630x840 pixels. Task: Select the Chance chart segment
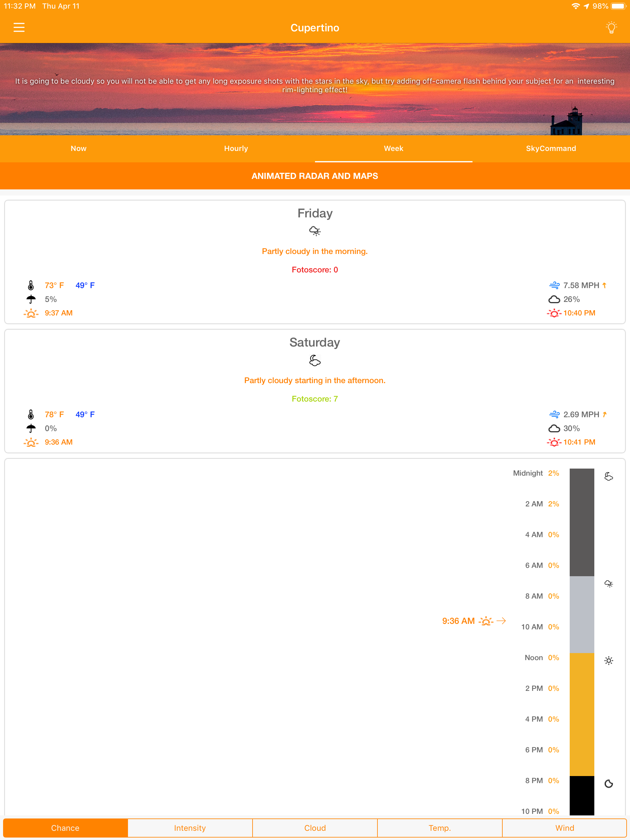[x=65, y=828]
